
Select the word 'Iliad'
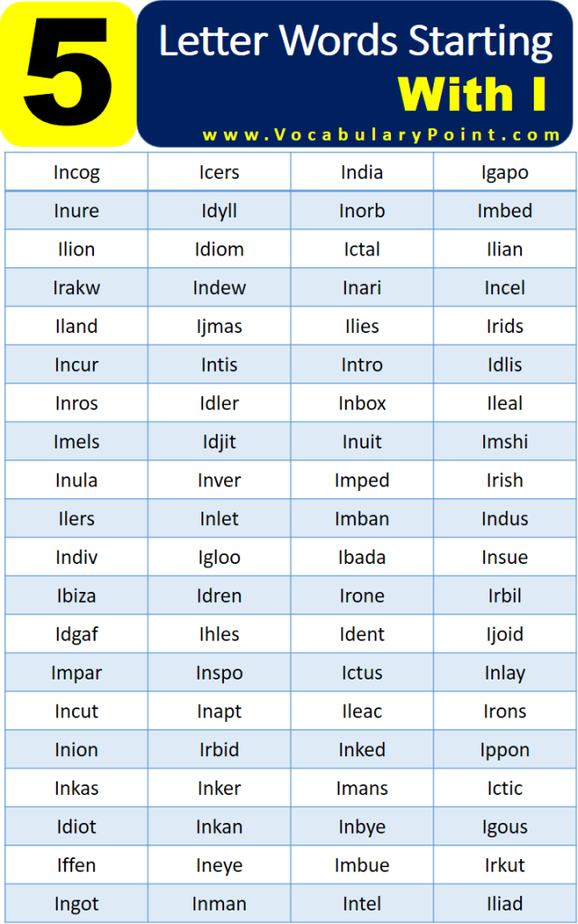[x=505, y=903]
